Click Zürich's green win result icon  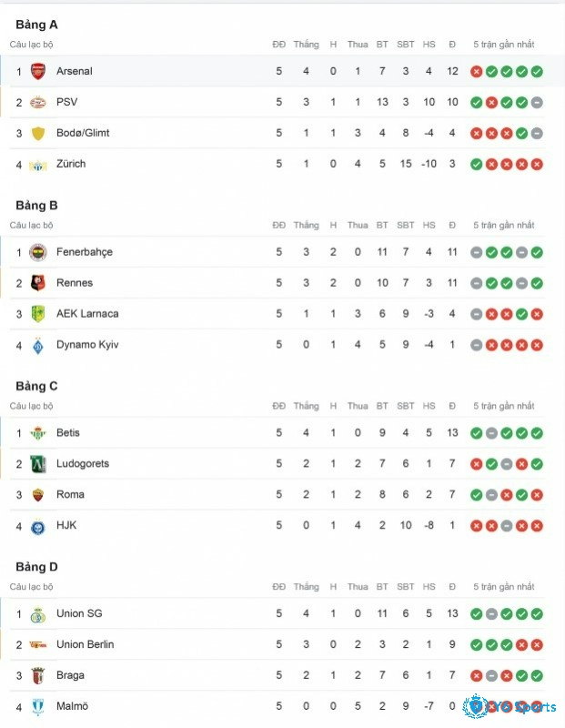point(477,165)
